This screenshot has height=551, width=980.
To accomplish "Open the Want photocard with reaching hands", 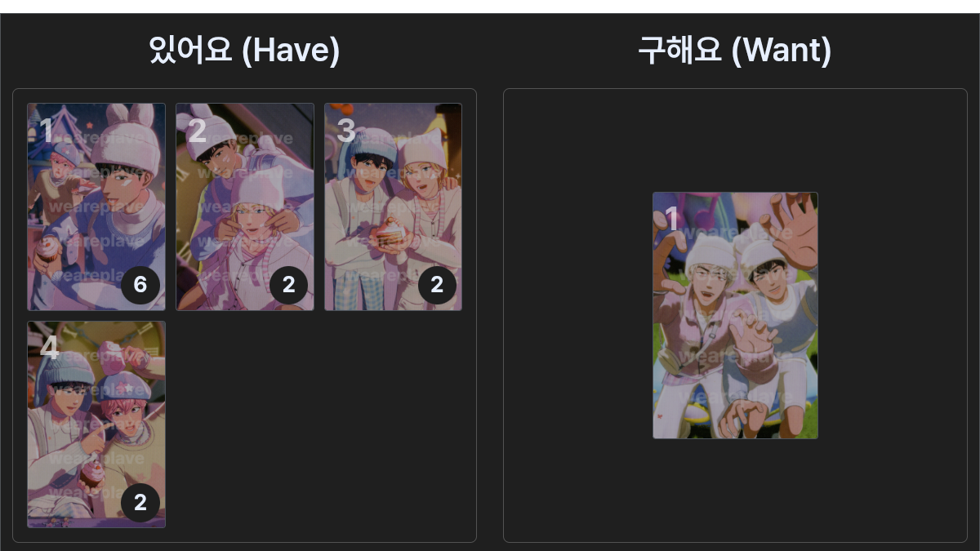I will [735, 315].
